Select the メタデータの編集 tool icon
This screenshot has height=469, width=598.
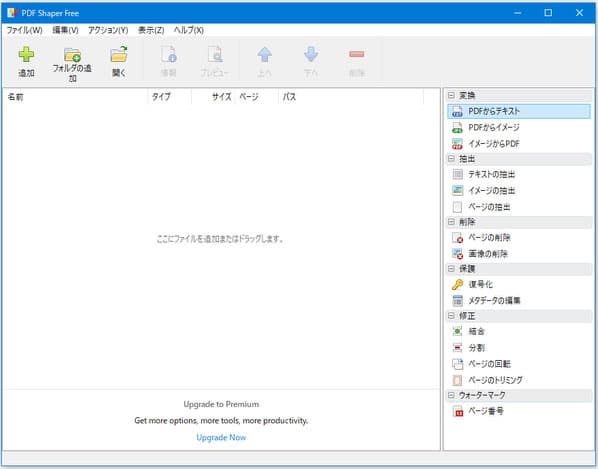click(x=457, y=300)
